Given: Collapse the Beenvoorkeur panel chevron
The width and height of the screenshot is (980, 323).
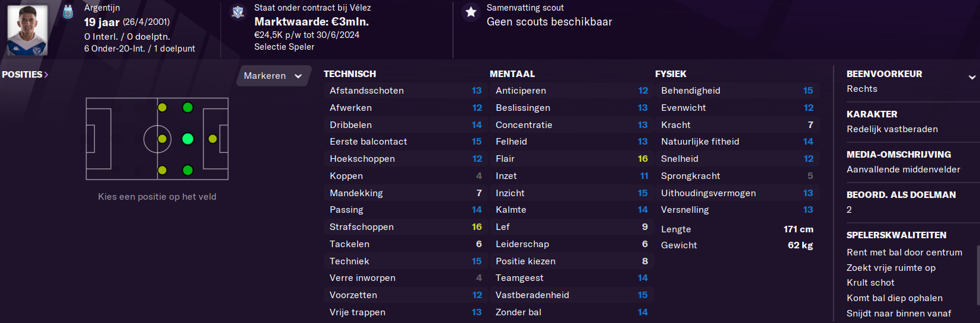Looking at the screenshot, I should click(x=972, y=77).
